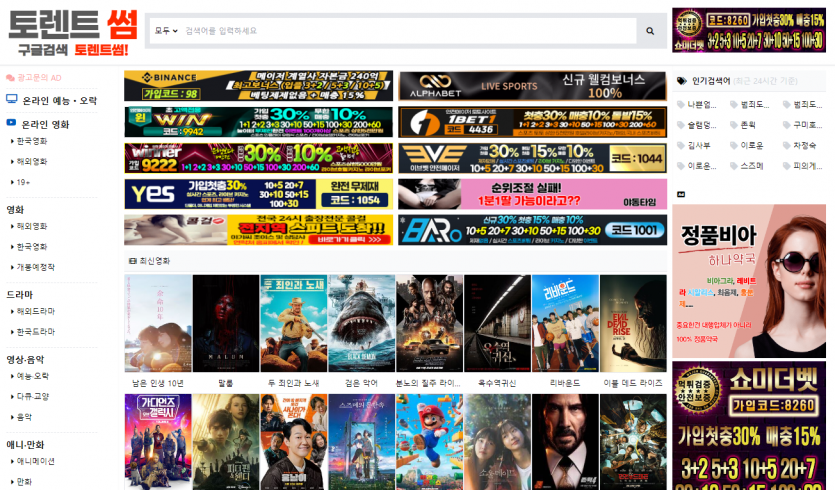Click the film icon beside 최신영화
The width and height of the screenshot is (835, 490).
pos(133,261)
